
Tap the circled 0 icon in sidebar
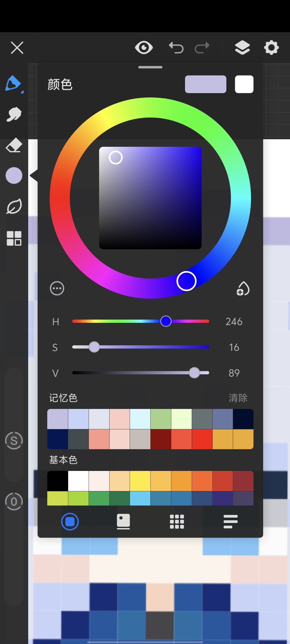point(14,502)
